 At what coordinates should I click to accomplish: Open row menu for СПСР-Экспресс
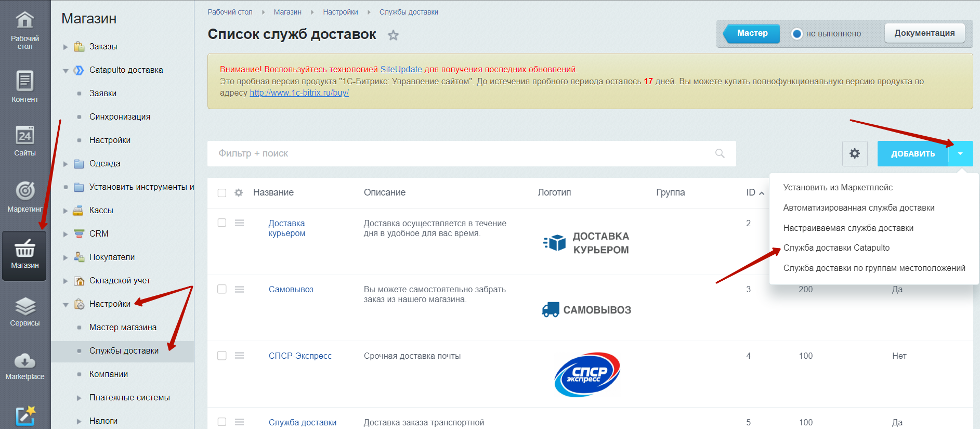click(239, 356)
